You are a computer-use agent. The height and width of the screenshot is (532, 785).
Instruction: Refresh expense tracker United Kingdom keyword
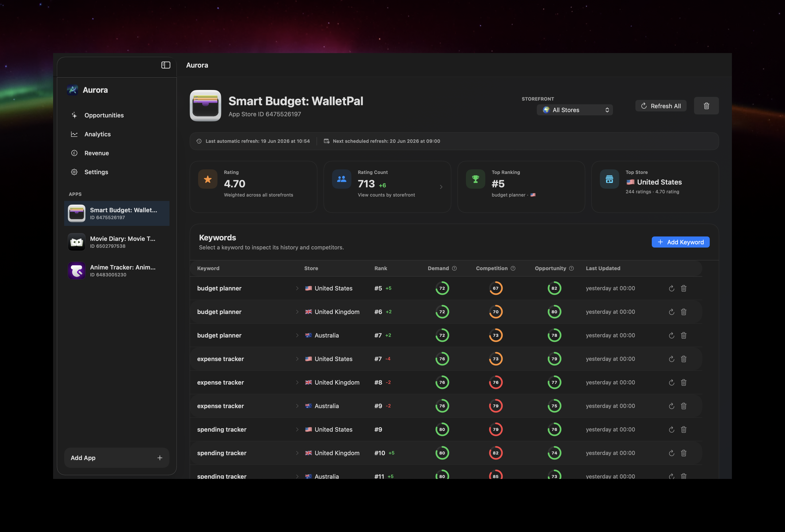pyautogui.click(x=671, y=383)
